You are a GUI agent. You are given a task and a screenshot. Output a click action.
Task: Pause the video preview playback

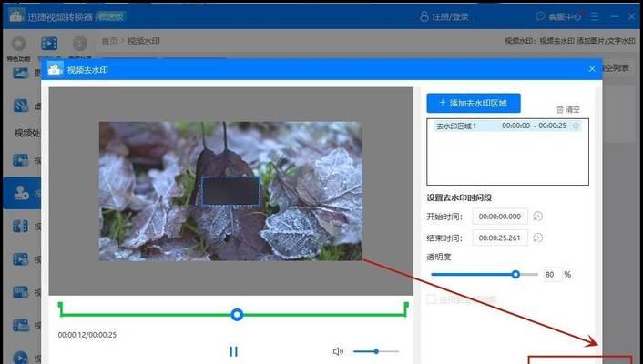(233, 351)
